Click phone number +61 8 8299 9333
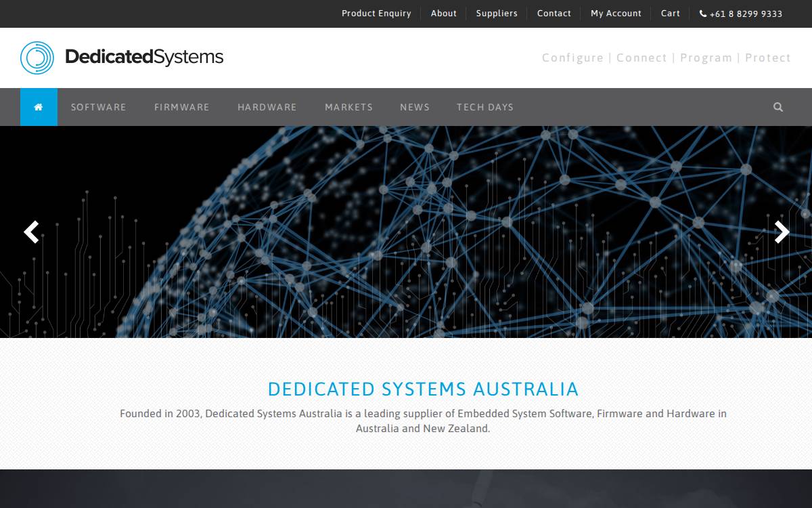812x508 pixels. [x=746, y=14]
